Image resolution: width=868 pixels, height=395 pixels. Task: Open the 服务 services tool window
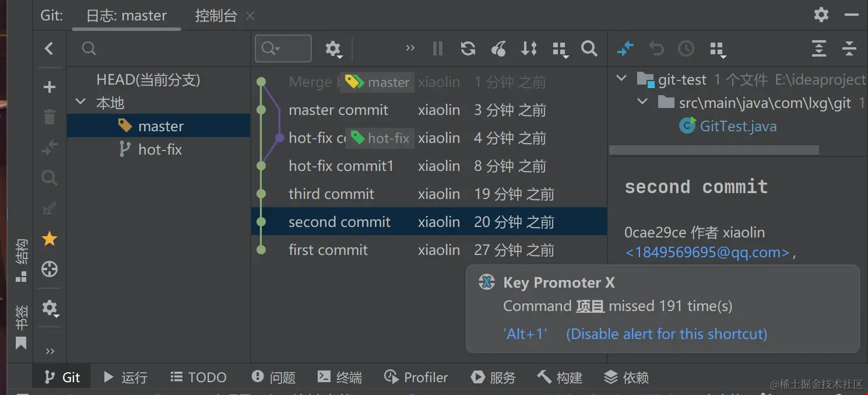(x=493, y=377)
